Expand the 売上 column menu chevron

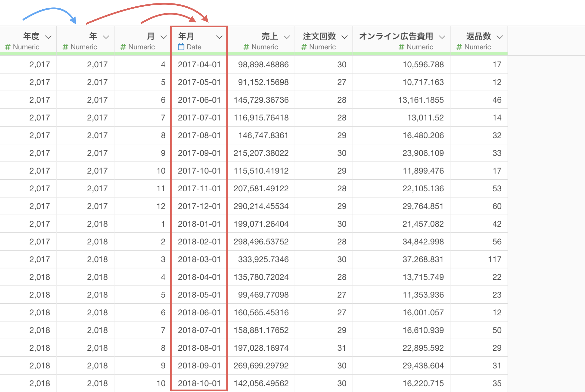[x=287, y=37]
